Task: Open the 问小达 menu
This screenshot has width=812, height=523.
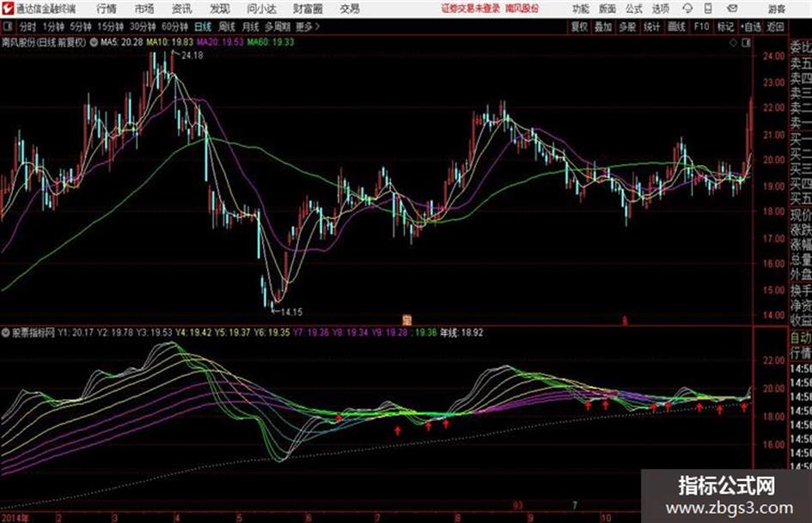Action: [x=261, y=9]
